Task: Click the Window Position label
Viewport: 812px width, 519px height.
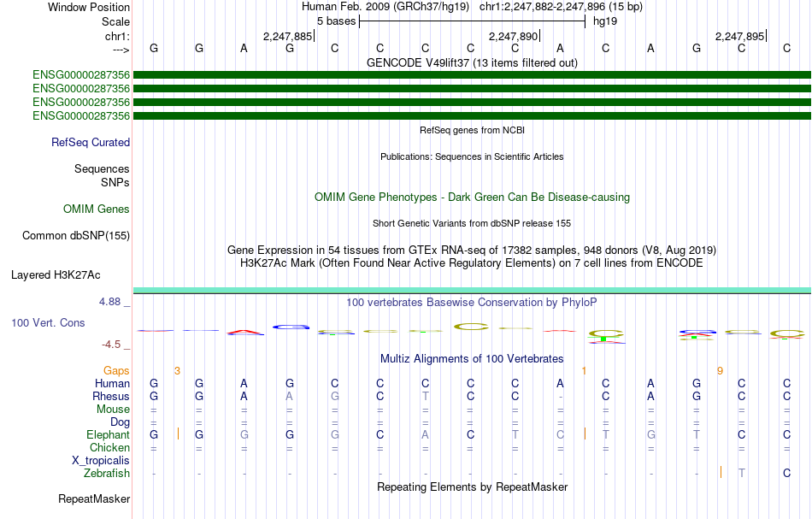Action: [89, 7]
